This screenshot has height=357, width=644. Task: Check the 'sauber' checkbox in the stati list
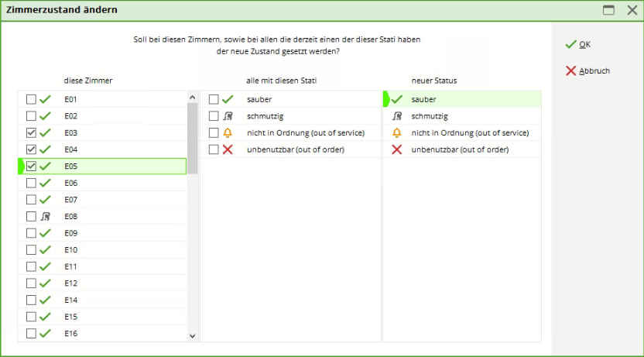tap(214, 99)
